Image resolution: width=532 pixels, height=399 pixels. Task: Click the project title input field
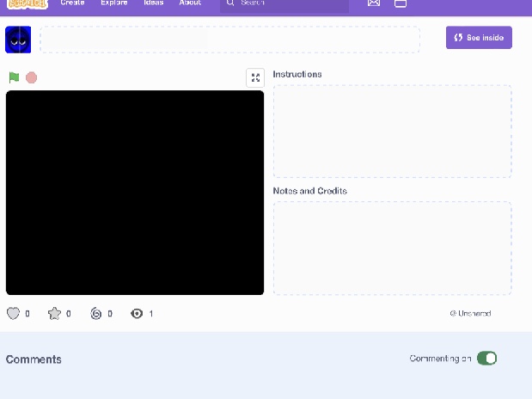(229, 40)
